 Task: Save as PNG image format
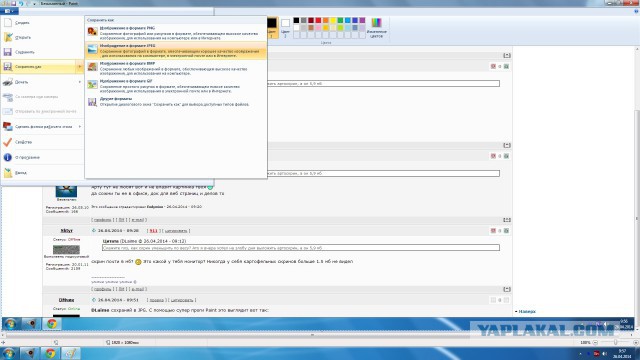point(176,33)
